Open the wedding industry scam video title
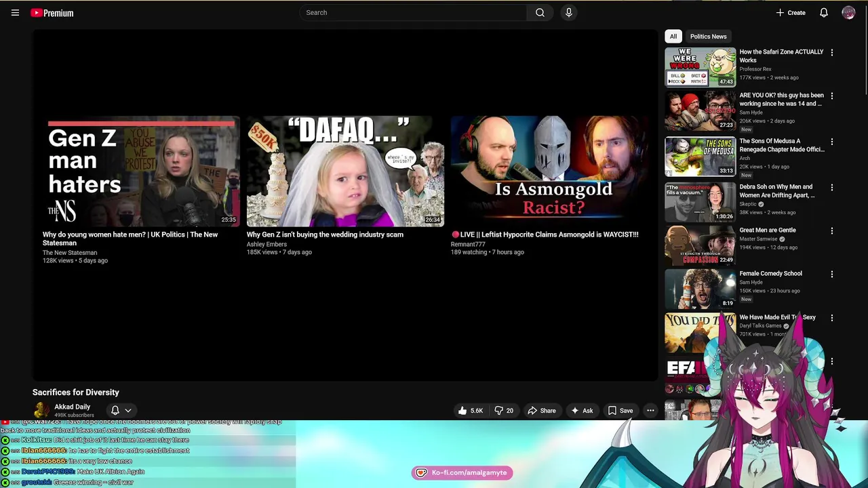Viewport: 868px width, 488px height. coord(325,235)
